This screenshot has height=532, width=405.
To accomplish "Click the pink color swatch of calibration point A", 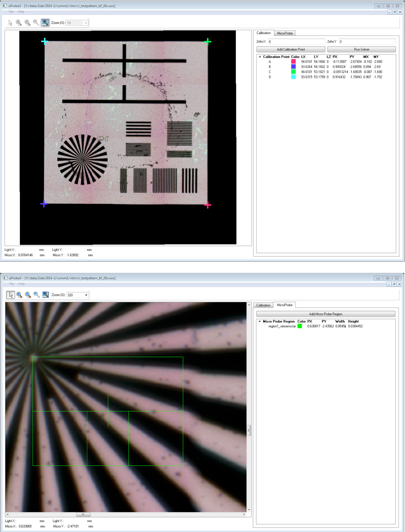I will [x=293, y=62].
